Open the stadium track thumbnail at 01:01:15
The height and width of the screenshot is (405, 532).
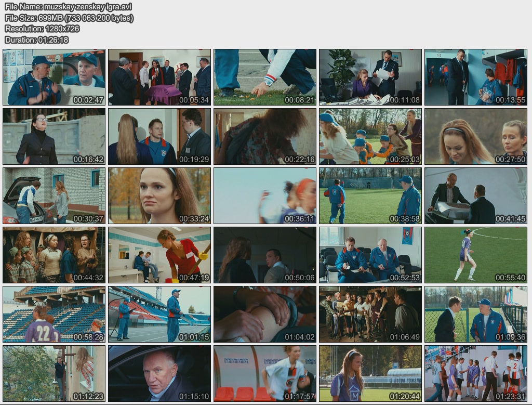click(x=159, y=315)
